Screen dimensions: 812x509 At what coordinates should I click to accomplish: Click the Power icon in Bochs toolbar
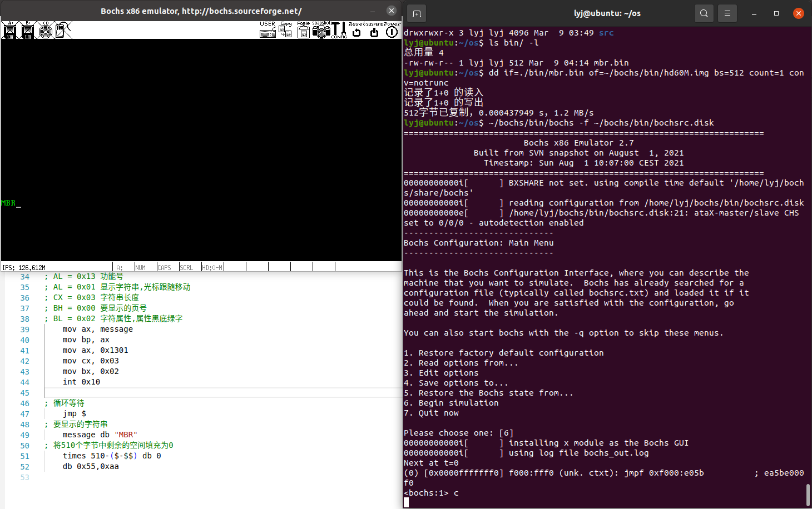(x=392, y=30)
